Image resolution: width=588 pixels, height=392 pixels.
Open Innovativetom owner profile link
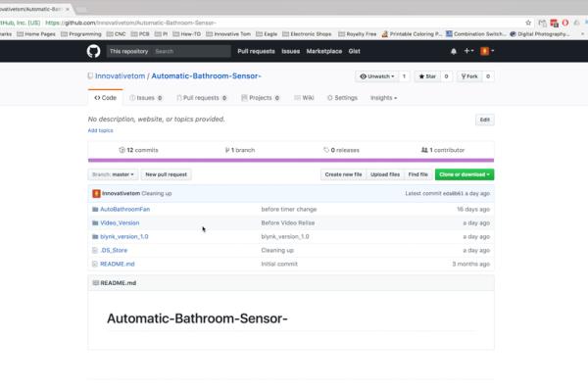(120, 76)
